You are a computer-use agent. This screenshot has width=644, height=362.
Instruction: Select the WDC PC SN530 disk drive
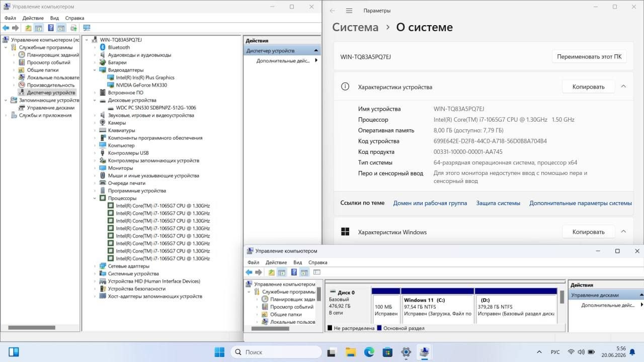click(156, 108)
